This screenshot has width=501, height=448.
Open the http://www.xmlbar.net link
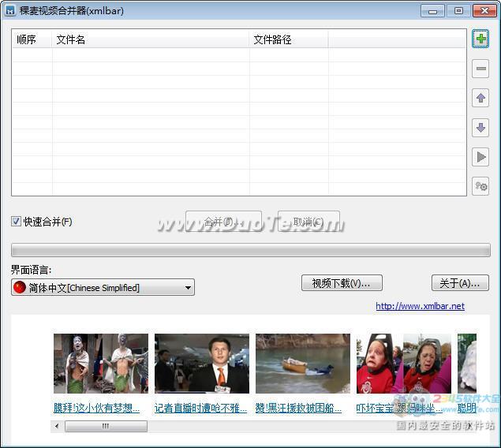420,306
